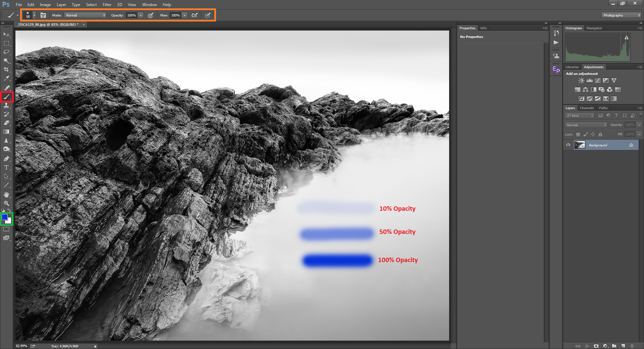Click the Background layer thumbnail

pos(580,145)
